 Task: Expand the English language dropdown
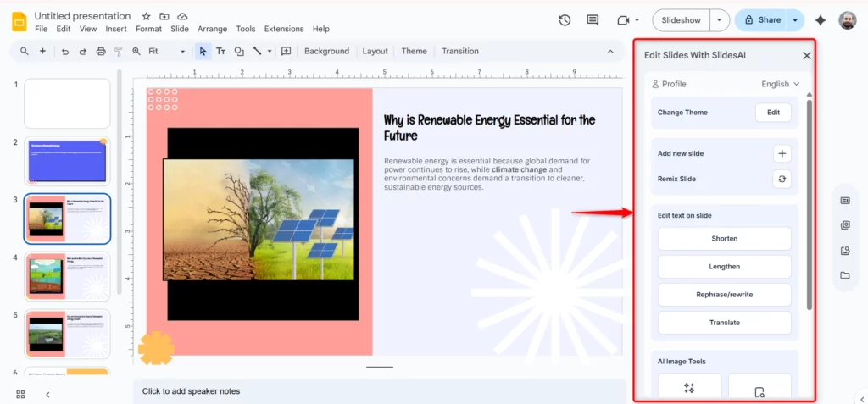pyautogui.click(x=780, y=84)
